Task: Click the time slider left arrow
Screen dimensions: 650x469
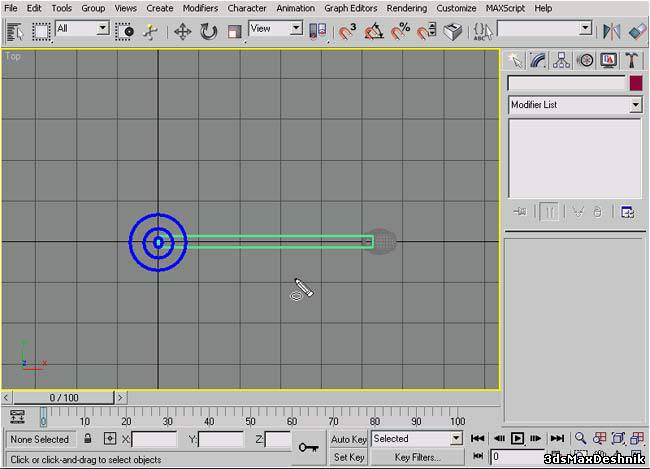Action: click(x=6, y=398)
